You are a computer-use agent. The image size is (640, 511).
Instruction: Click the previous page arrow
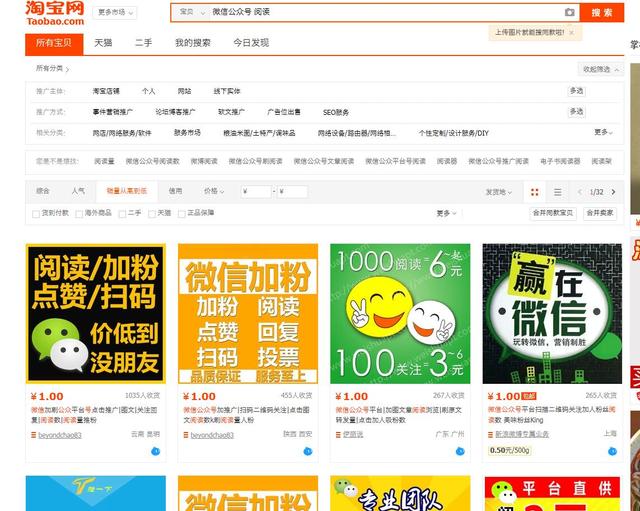(580, 192)
